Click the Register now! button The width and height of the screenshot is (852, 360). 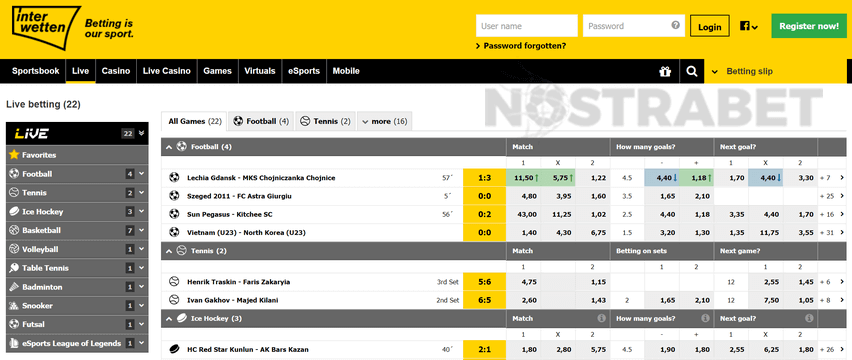(809, 26)
